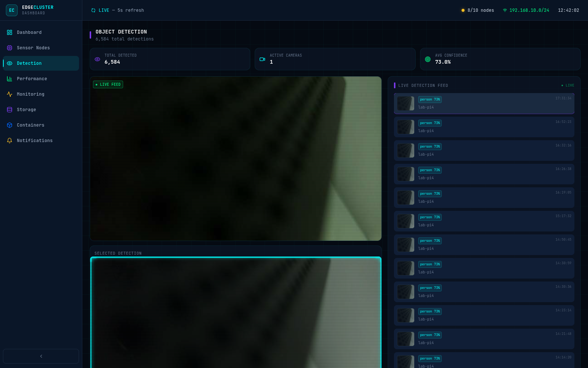
Task: Click the 12:42:02 clock
Action: point(569,10)
